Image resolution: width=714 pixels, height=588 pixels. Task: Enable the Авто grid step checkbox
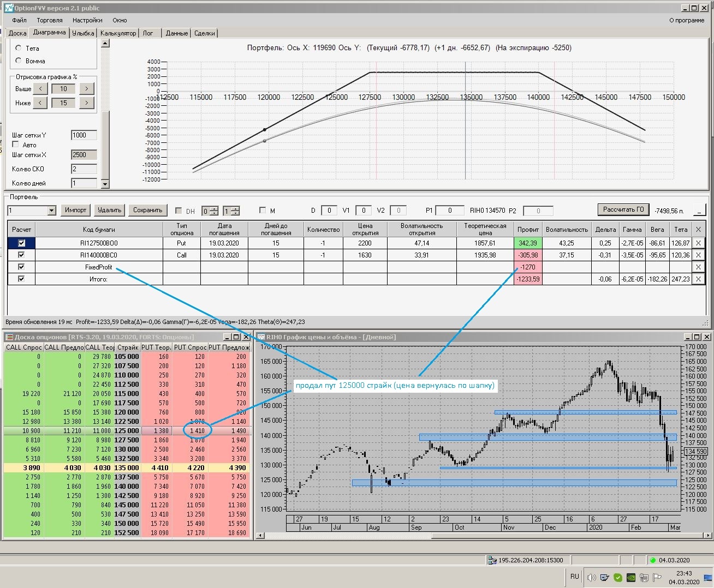tap(16, 145)
